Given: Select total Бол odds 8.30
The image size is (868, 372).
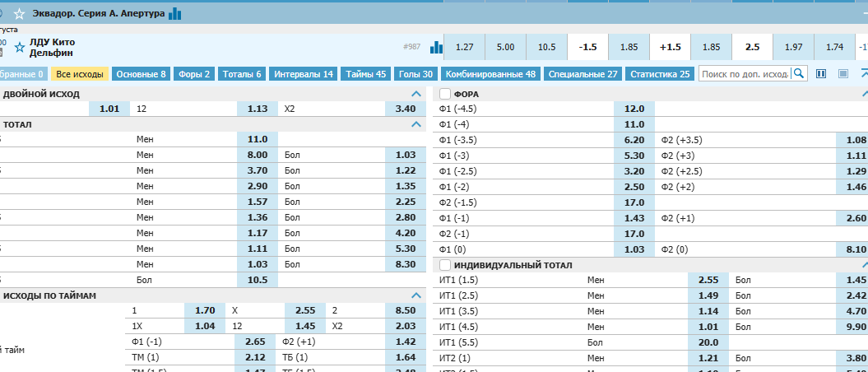Looking at the screenshot, I should pos(406,265).
